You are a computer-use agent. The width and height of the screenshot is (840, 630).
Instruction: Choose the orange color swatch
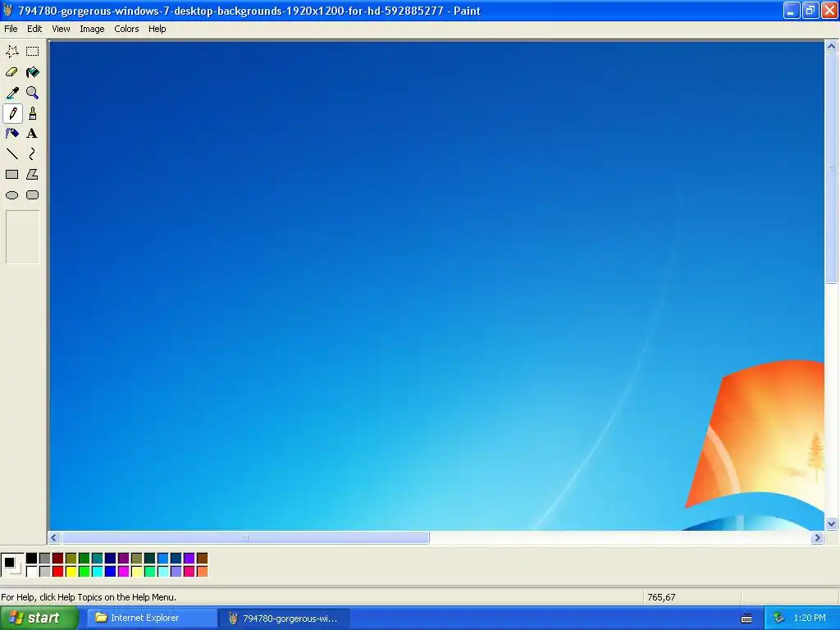coord(202,572)
